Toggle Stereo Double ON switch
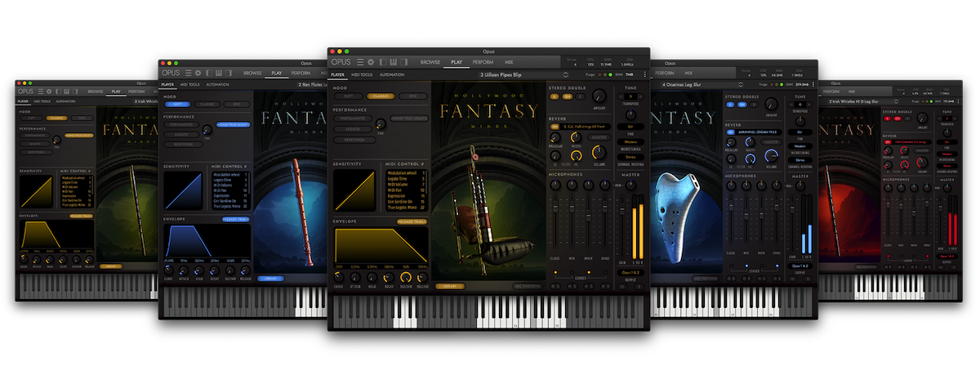This screenshot has height=375, width=980. coord(568,96)
